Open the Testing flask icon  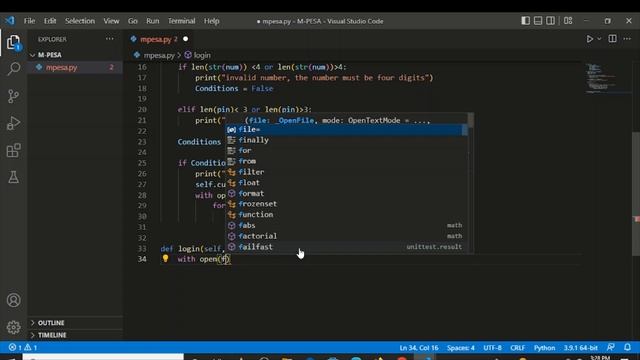[x=13, y=177]
